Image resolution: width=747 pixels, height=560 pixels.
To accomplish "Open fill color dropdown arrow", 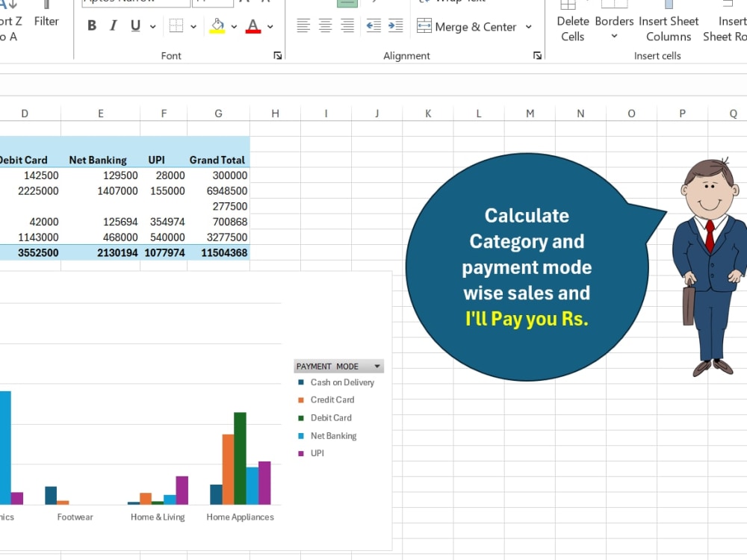I will 234,27.
